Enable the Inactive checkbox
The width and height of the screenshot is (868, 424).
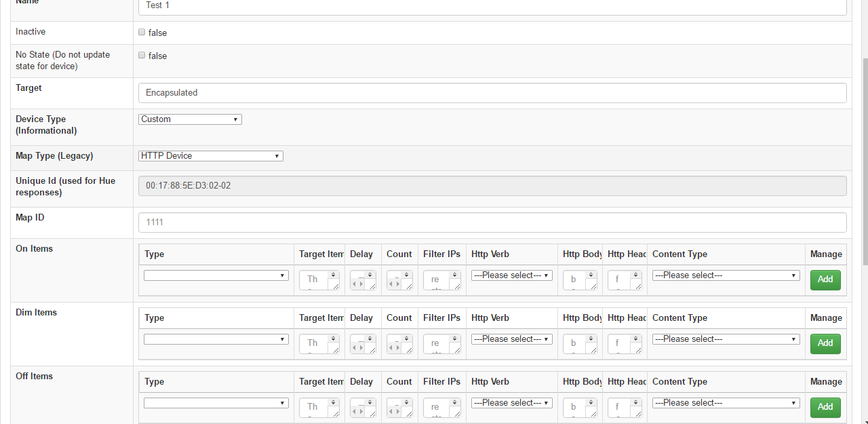click(x=142, y=32)
